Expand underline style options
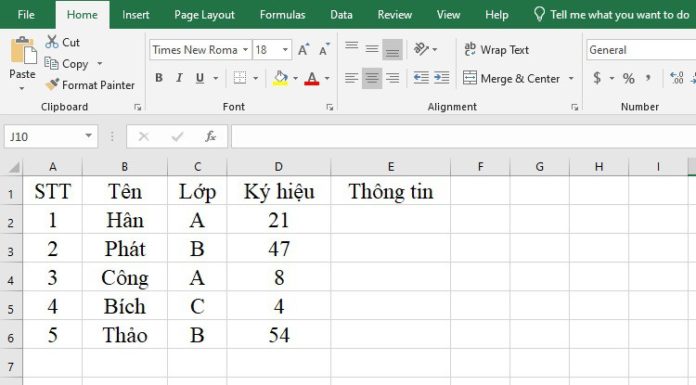Viewport: 696px width, 385px height. 216,78
